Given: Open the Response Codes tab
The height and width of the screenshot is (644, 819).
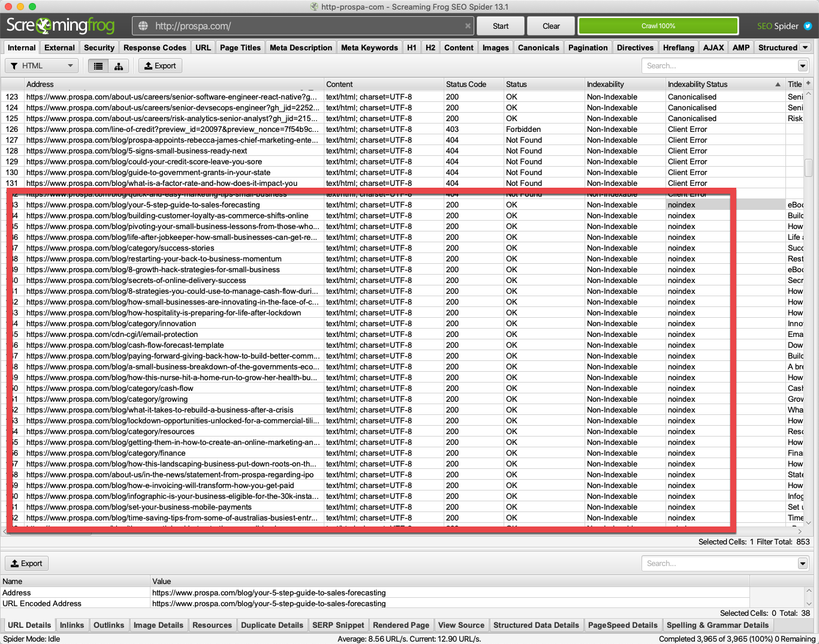Looking at the screenshot, I should tap(155, 47).
